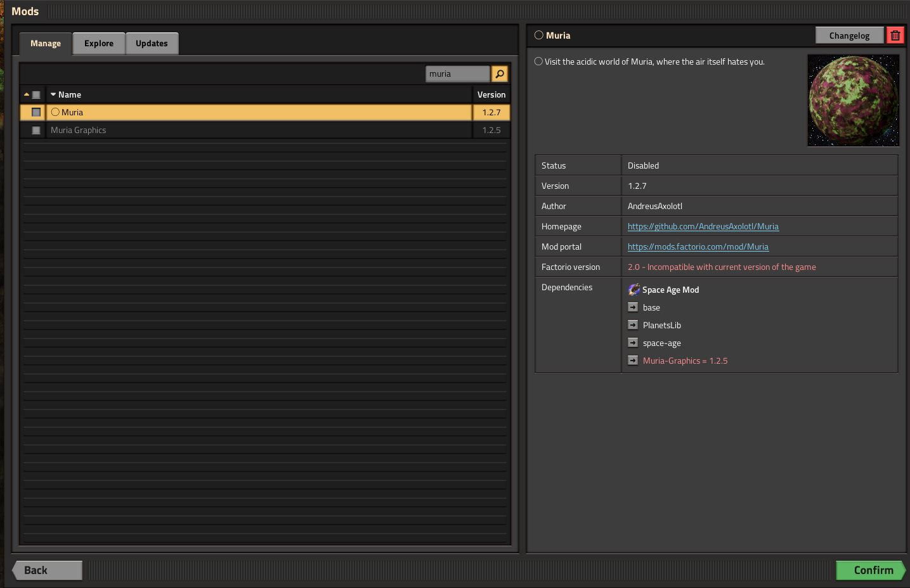This screenshot has height=588, width=910.
Task: Toggle the select-all mods header checkbox
Action: click(36, 94)
